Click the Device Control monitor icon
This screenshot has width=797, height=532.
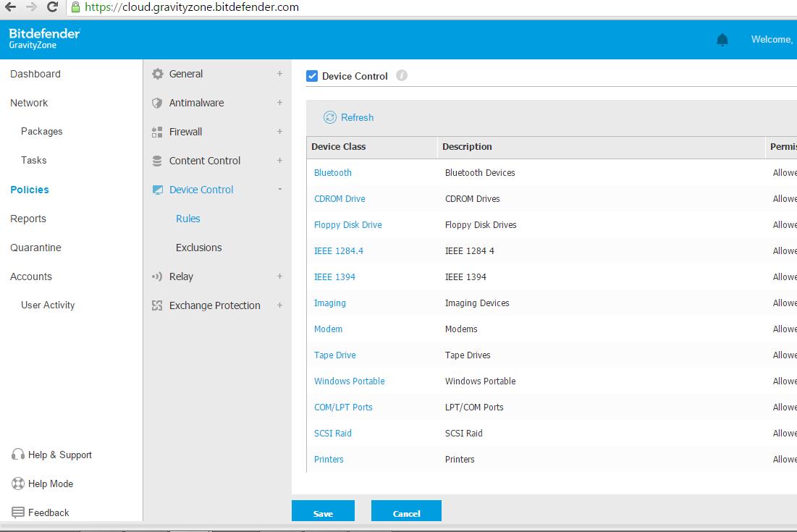tap(158, 190)
